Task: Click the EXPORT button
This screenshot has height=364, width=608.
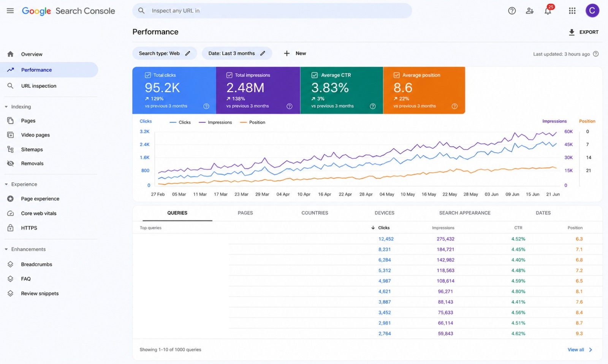Action: [583, 32]
